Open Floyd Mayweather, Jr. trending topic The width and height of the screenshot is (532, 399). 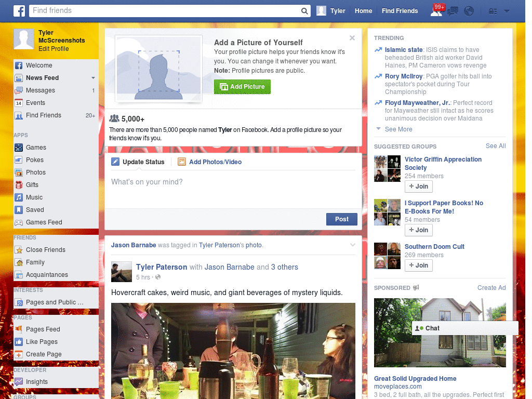417,103
